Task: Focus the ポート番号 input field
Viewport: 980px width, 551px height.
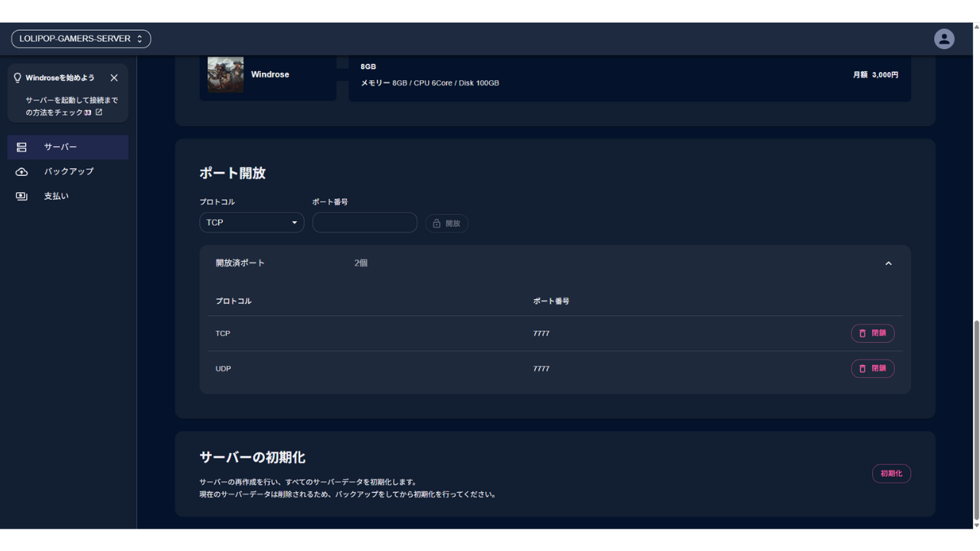Action: click(364, 223)
